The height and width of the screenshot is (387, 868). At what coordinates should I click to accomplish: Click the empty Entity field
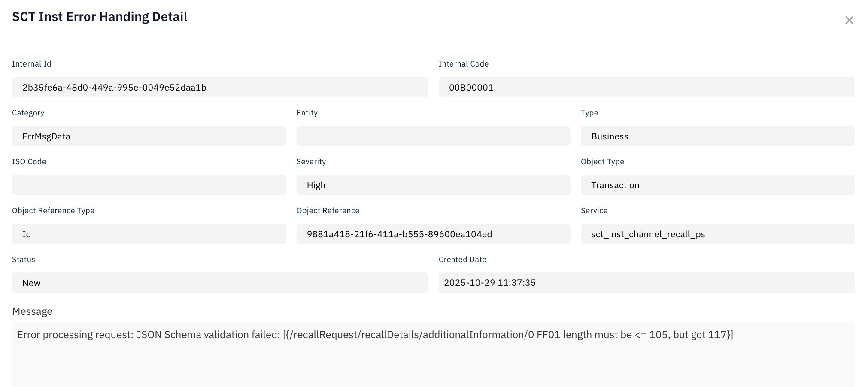[433, 136]
